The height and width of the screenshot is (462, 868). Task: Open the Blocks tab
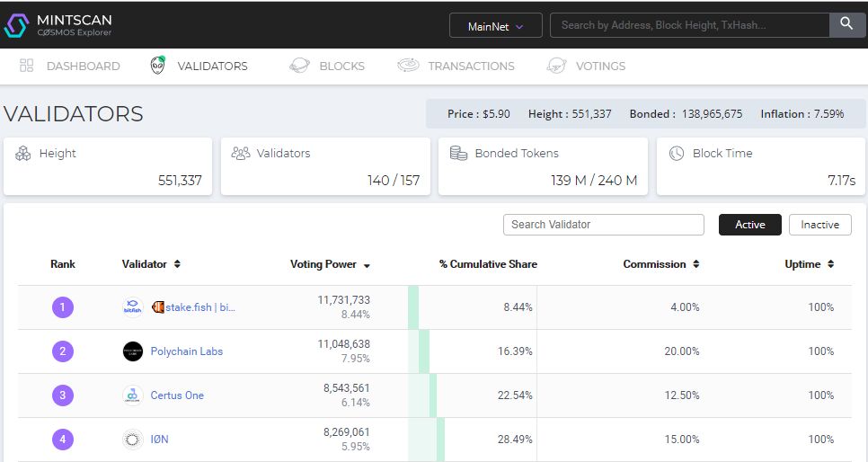[x=342, y=66]
